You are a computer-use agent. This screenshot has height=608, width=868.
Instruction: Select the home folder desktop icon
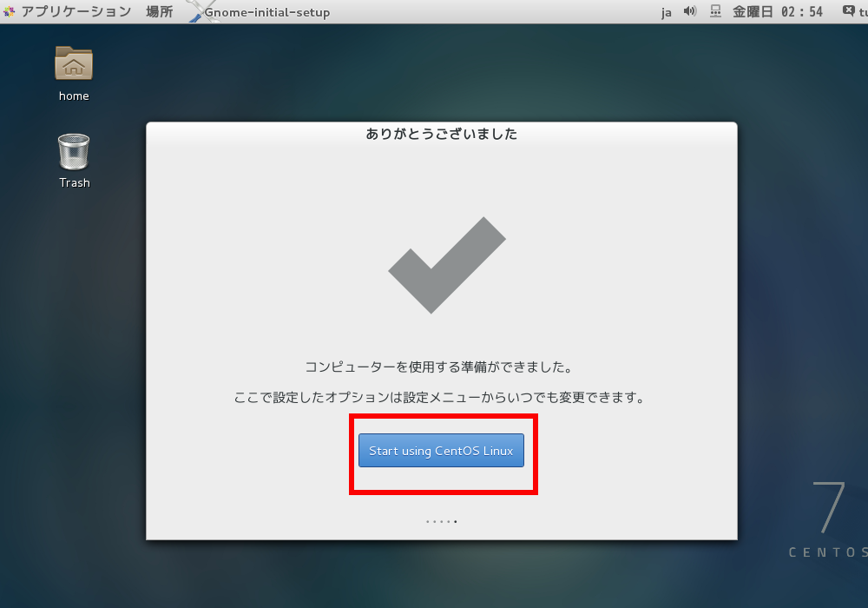[74, 63]
